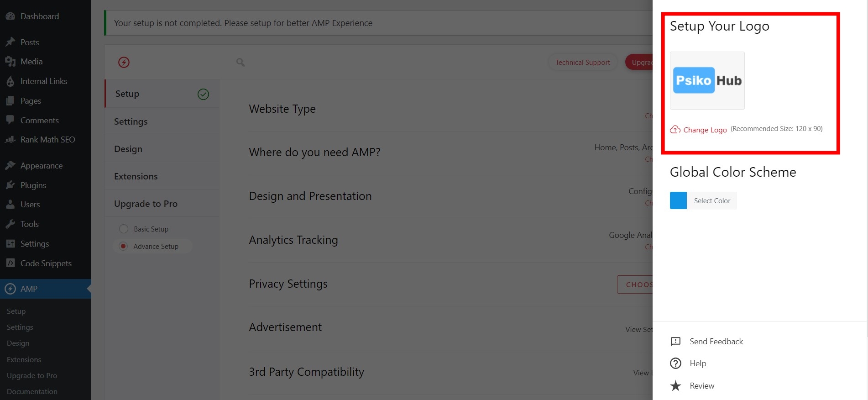
Task: Select the Advance Setup radio button
Action: click(x=123, y=246)
